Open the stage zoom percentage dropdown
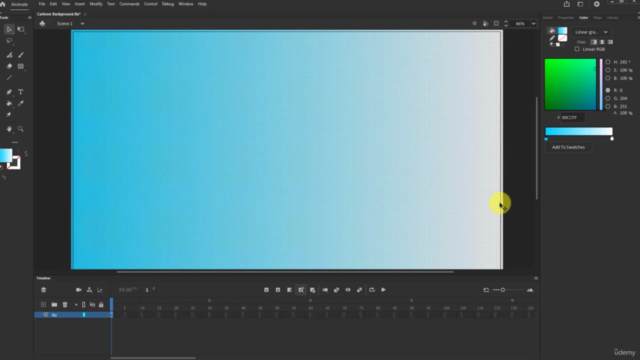This screenshot has width=640, height=360. pos(533,24)
